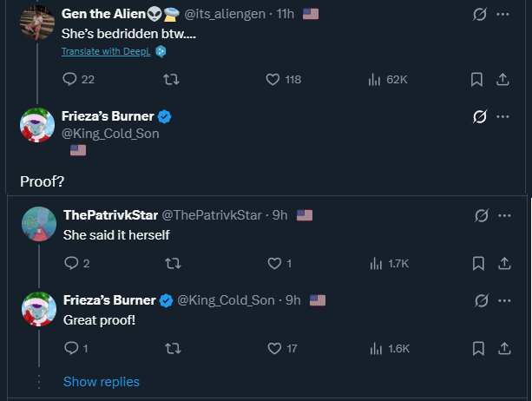Screen dimensions: 532x401
Task: Share the "Great proof!" tweet
Action: (x=503, y=348)
